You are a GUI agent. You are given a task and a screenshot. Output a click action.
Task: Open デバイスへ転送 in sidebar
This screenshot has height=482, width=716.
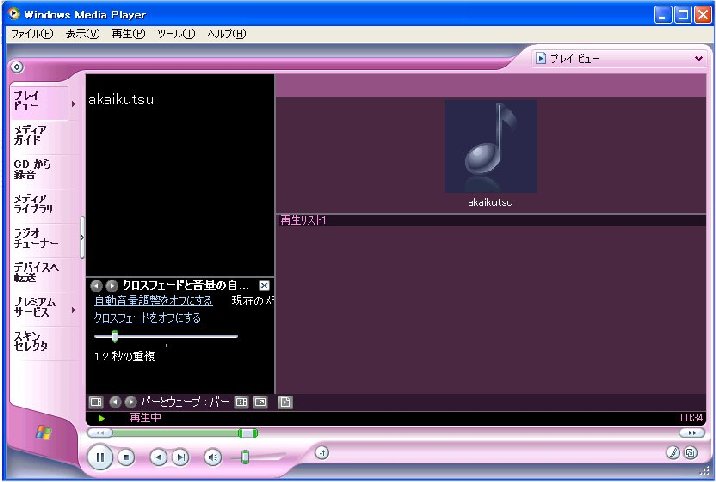(39, 272)
